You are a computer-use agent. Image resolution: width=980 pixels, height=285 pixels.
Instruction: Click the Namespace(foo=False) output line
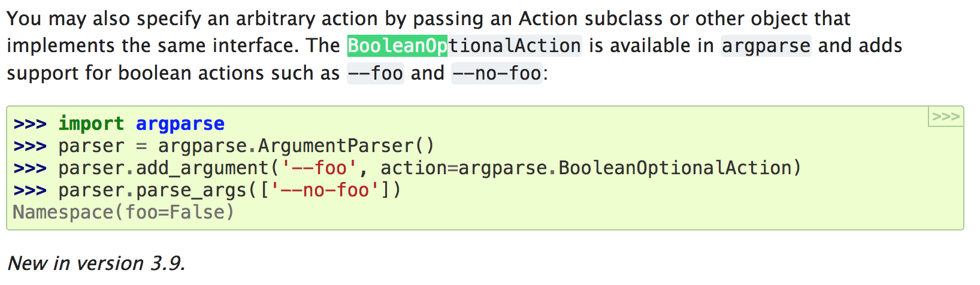123,213
